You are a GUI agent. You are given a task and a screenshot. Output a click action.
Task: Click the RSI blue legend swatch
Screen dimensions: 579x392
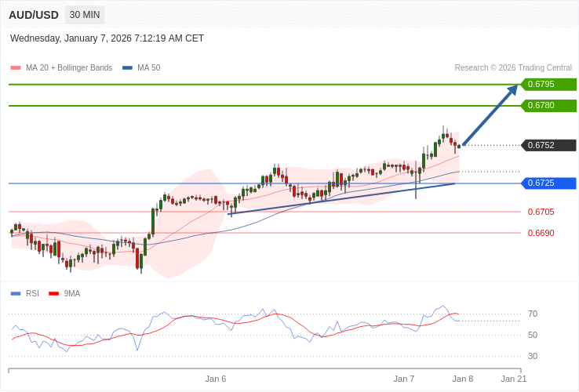pyautogui.click(x=16, y=294)
